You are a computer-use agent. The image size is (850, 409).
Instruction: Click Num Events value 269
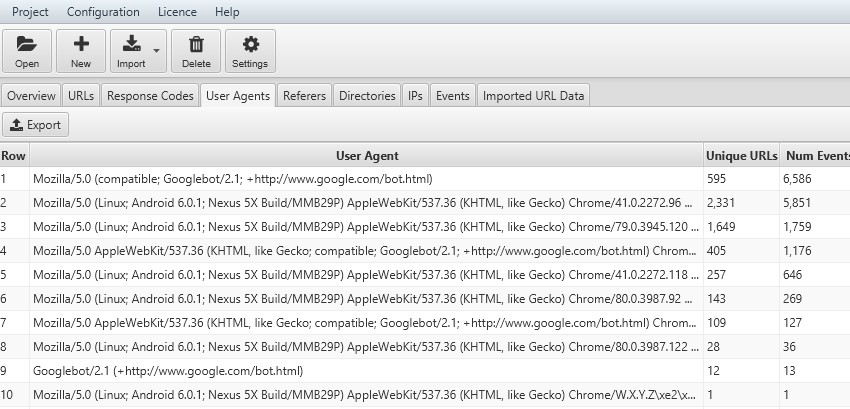[x=793, y=299]
